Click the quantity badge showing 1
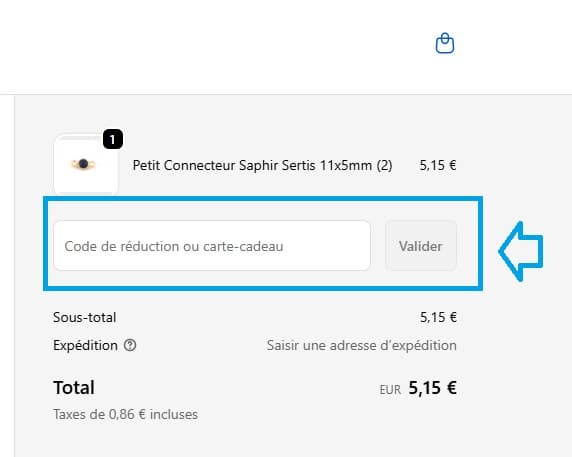 point(113,139)
